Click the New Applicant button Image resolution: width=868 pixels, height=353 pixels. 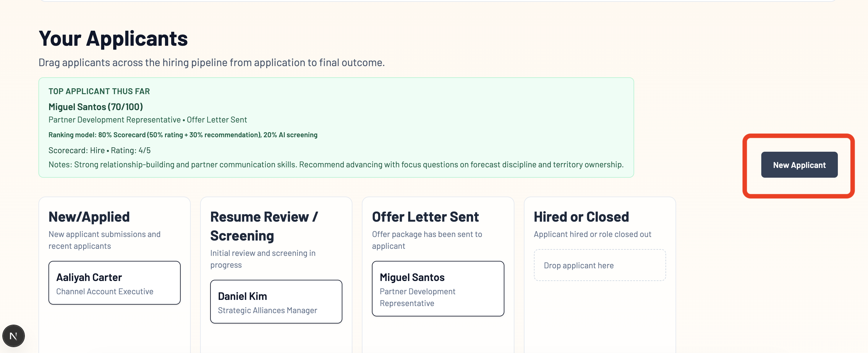click(799, 165)
